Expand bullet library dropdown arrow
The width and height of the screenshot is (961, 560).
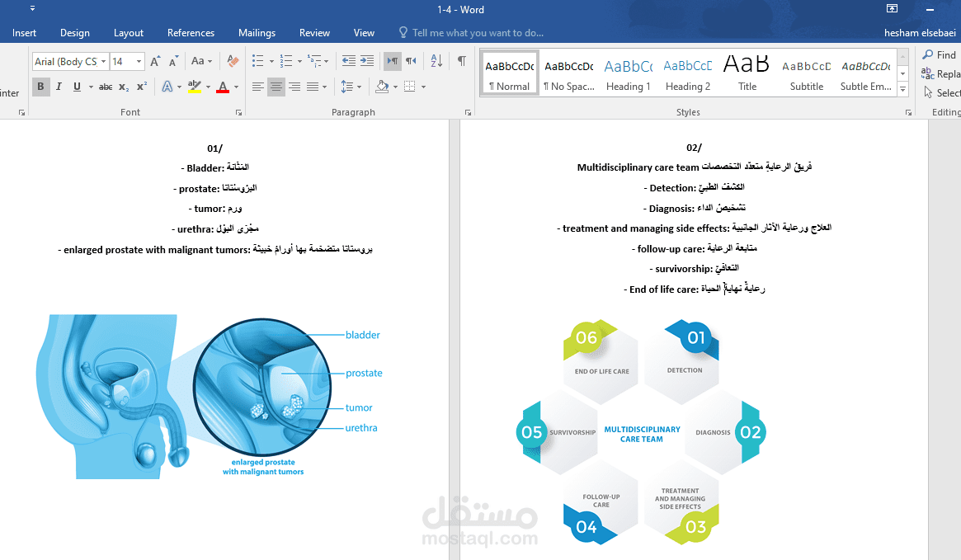coord(271,61)
